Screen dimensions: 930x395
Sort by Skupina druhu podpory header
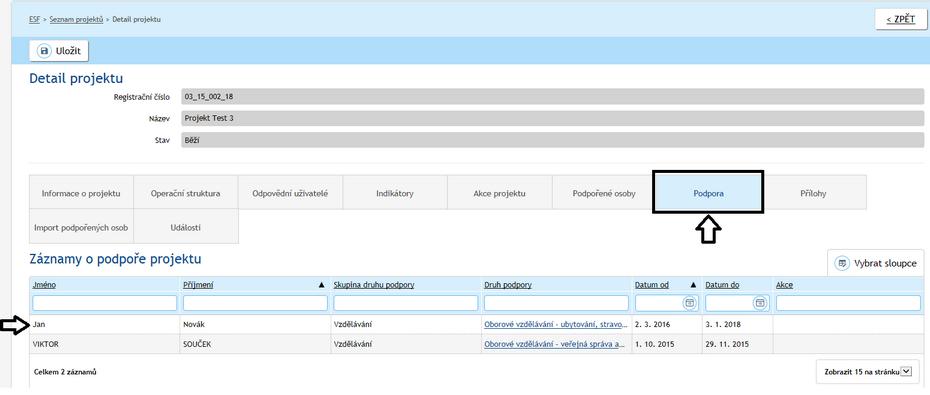tap(374, 285)
